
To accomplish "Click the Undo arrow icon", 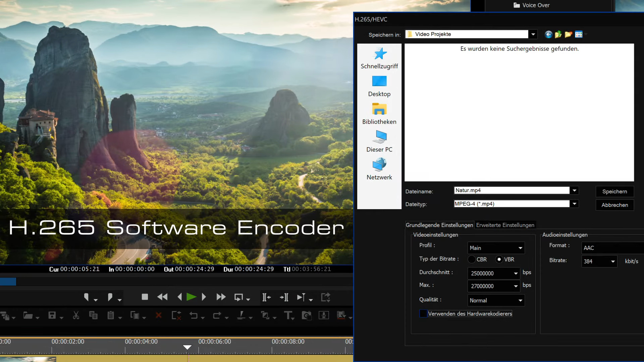I will pyautogui.click(x=194, y=315).
